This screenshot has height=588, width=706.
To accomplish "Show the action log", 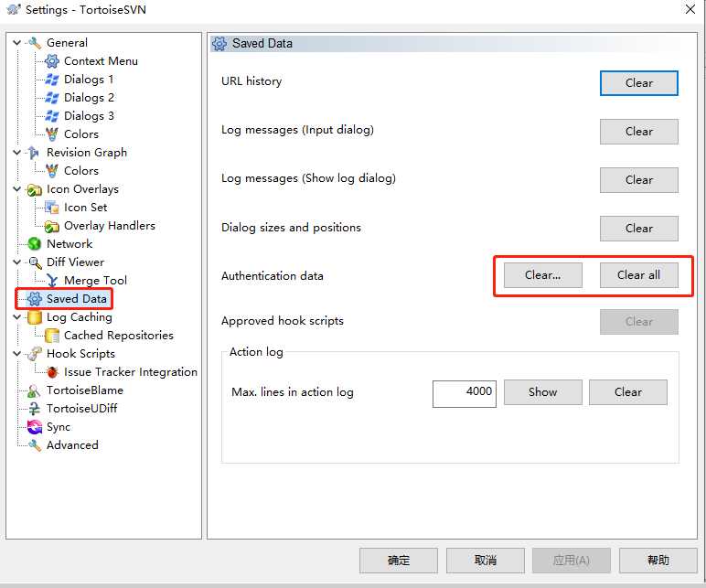I will 543,392.
